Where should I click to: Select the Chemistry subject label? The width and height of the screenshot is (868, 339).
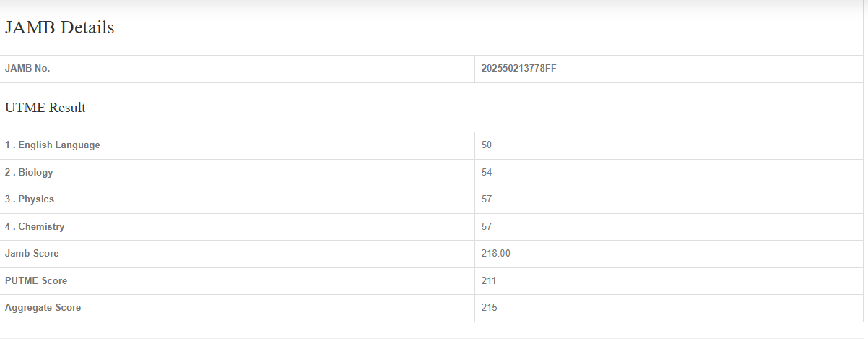click(35, 227)
